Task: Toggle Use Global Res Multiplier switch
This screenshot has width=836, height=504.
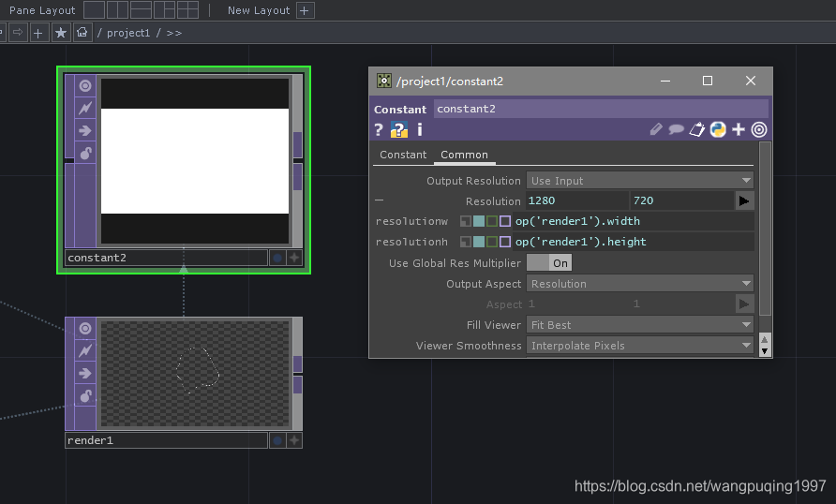Action: coord(549,262)
